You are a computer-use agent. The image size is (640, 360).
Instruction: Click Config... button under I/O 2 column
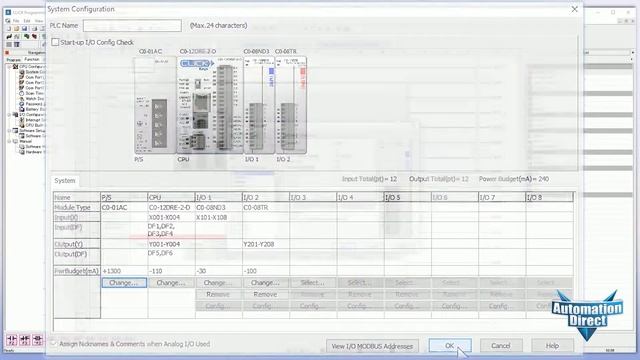click(x=265, y=306)
